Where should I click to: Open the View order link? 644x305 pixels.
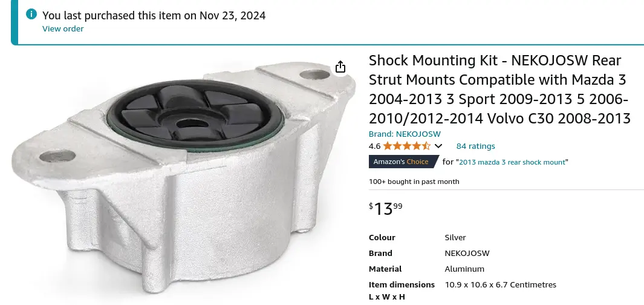(x=63, y=28)
